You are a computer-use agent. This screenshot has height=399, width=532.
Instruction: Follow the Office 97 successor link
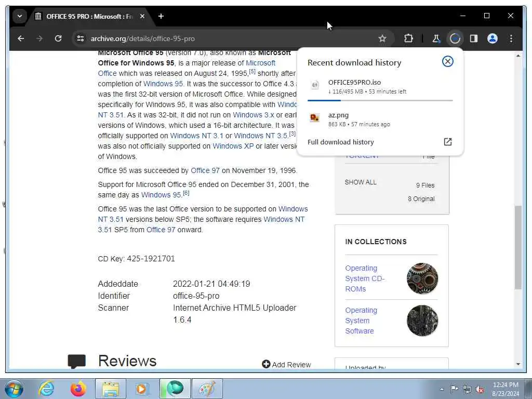coord(205,170)
